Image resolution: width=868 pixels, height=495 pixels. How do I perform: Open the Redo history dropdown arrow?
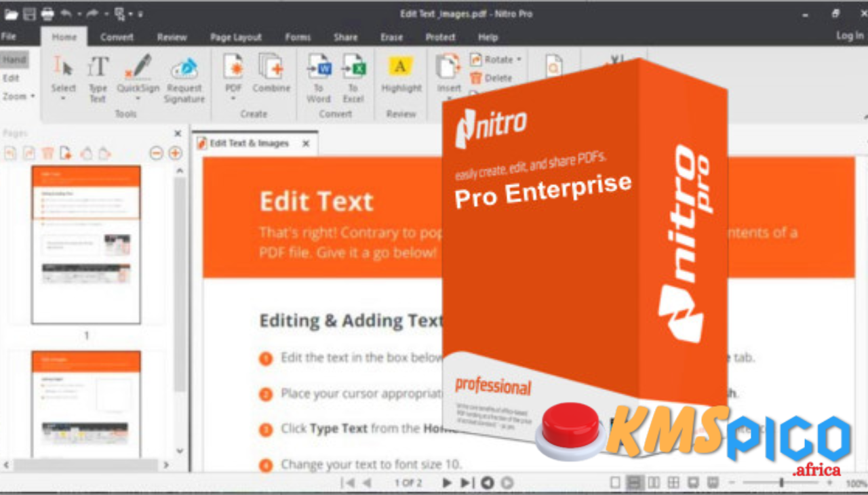(106, 14)
